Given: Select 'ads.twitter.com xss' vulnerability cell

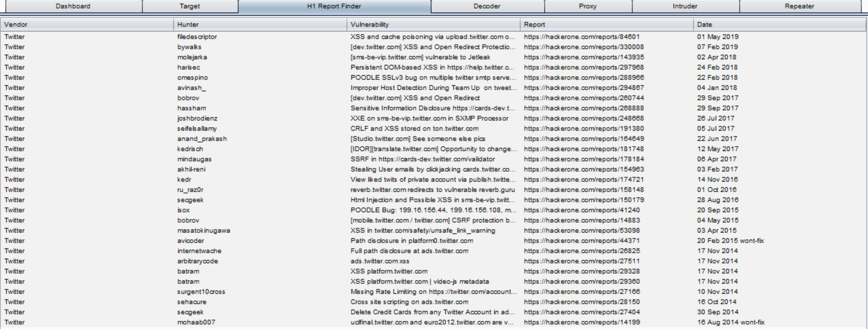Looking at the screenshot, I should click(x=434, y=261).
